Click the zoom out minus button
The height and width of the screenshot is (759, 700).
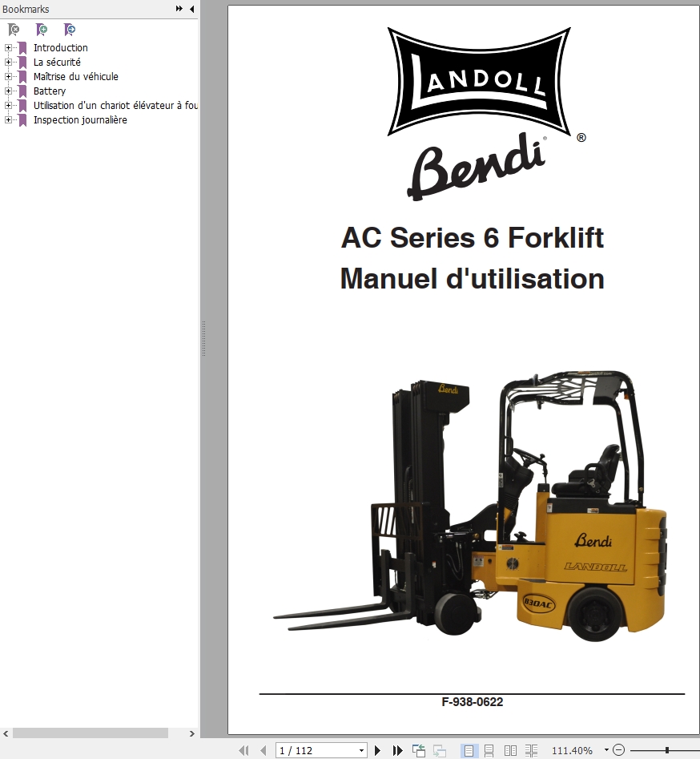tap(619, 750)
